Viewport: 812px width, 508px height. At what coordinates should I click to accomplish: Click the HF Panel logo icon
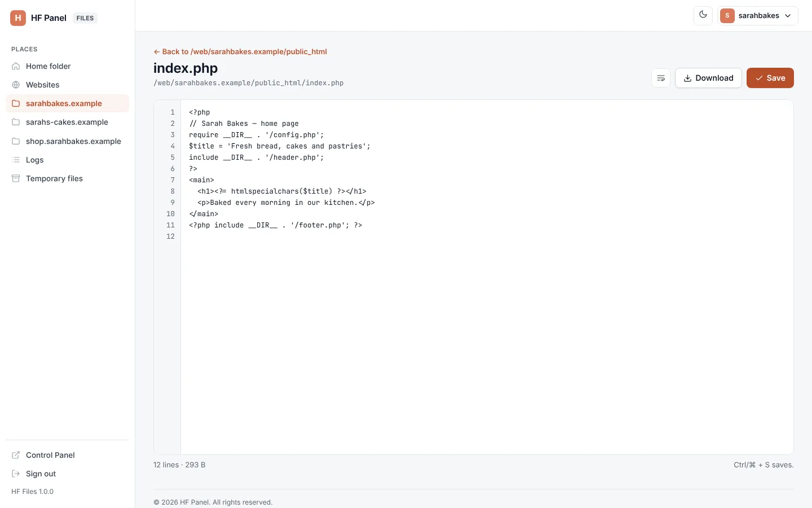[x=18, y=18]
